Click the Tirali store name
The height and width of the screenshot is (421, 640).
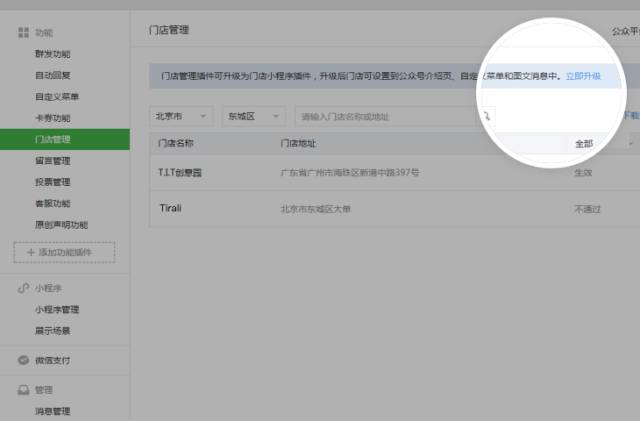point(171,208)
